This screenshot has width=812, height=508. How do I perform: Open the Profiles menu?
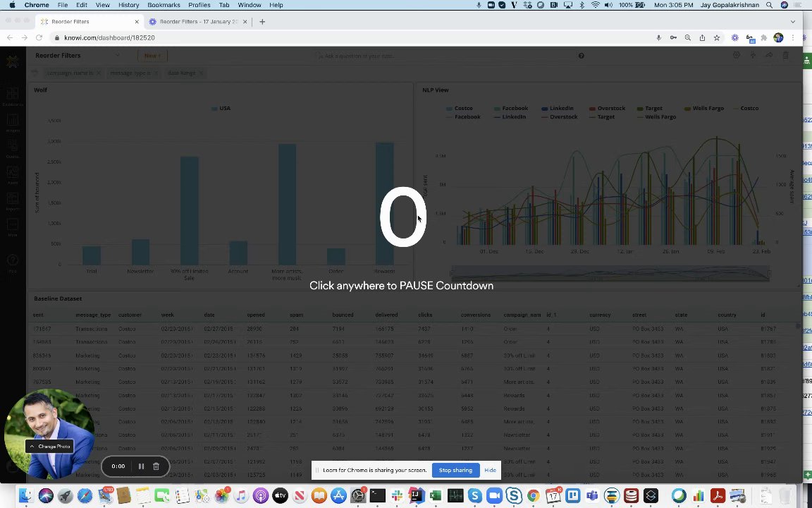tap(199, 5)
